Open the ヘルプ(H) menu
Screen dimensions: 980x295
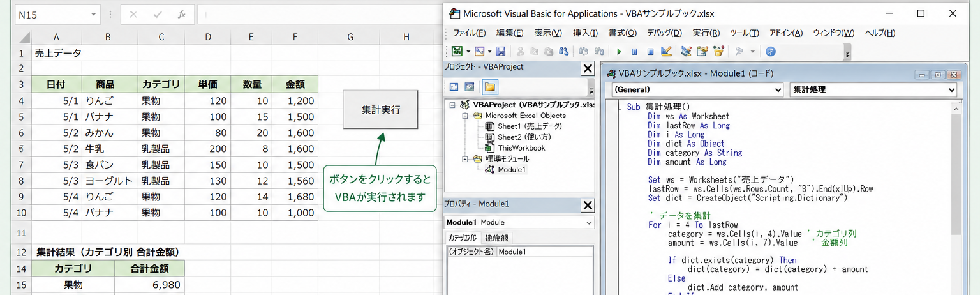880,33
